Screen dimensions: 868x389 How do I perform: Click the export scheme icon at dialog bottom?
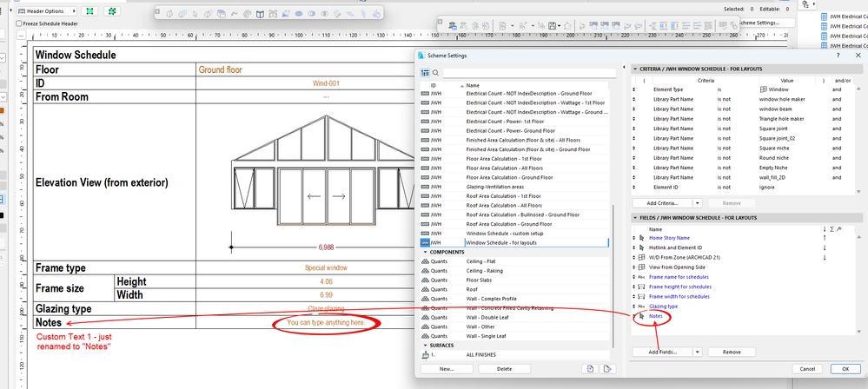[x=608, y=369]
